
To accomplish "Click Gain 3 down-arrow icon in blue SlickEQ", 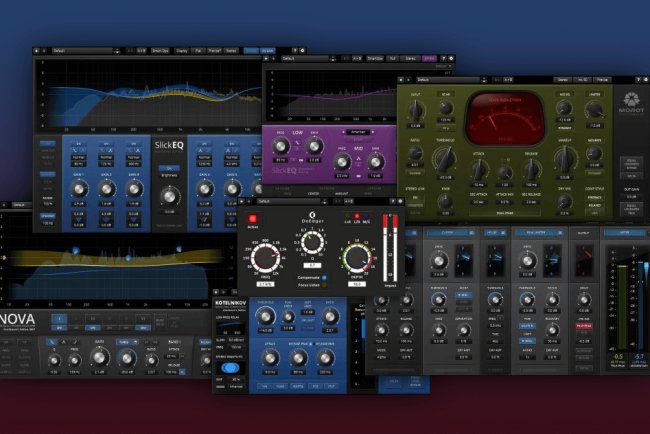I will pos(133,219).
